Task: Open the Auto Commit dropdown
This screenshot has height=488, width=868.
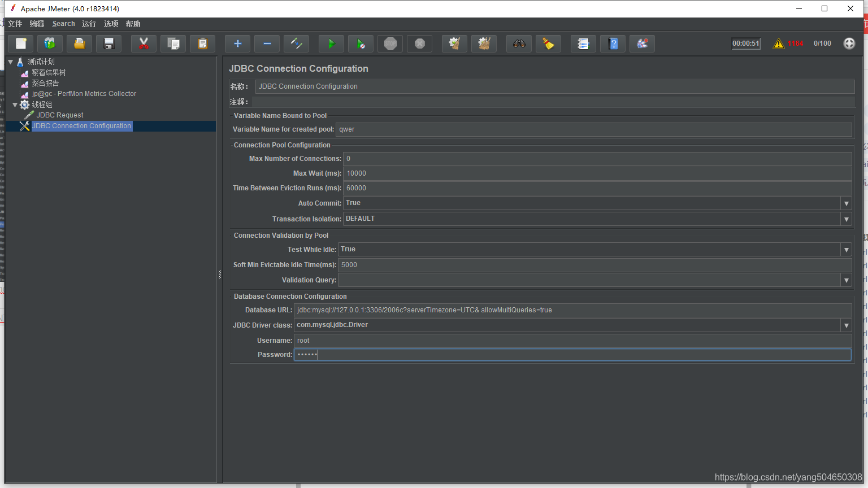Action: pyautogui.click(x=846, y=203)
